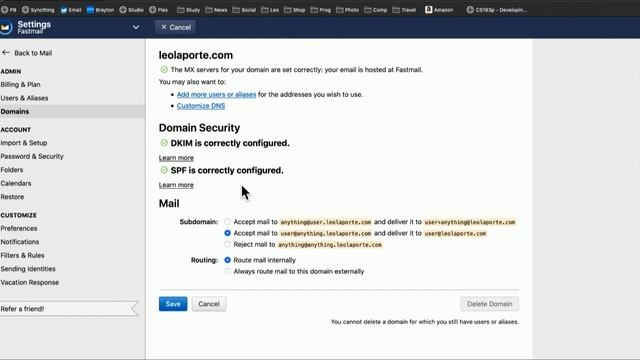The image size is (640, 360).
Task: Open the Leo bookmarks folder
Action: tap(270, 10)
